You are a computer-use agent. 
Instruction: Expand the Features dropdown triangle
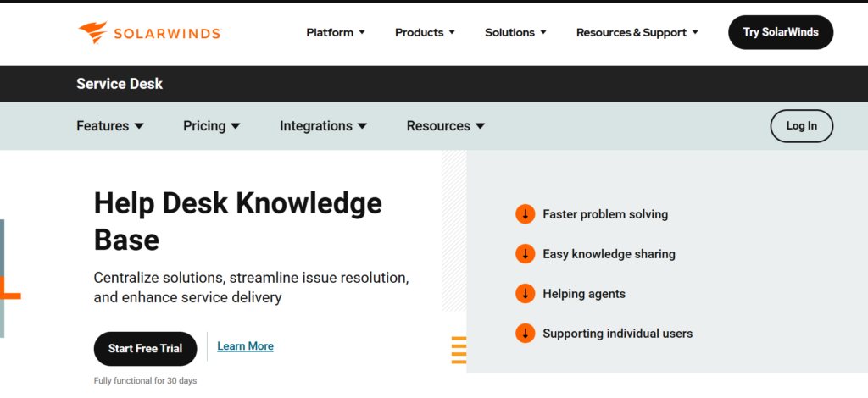coord(139,126)
